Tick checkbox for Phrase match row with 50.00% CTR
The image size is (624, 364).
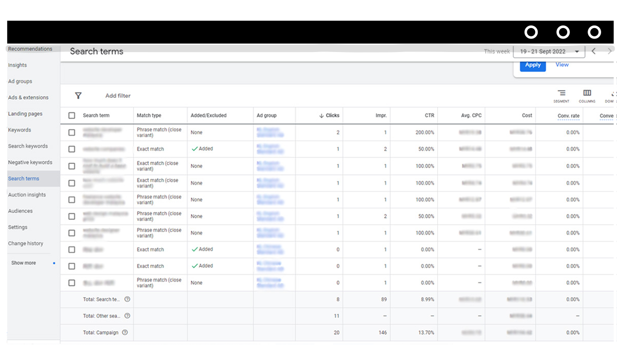click(72, 216)
